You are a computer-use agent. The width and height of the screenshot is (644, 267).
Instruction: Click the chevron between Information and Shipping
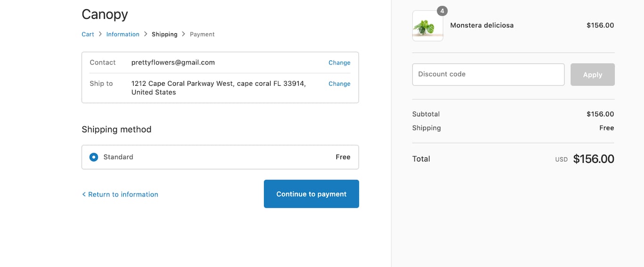146,34
